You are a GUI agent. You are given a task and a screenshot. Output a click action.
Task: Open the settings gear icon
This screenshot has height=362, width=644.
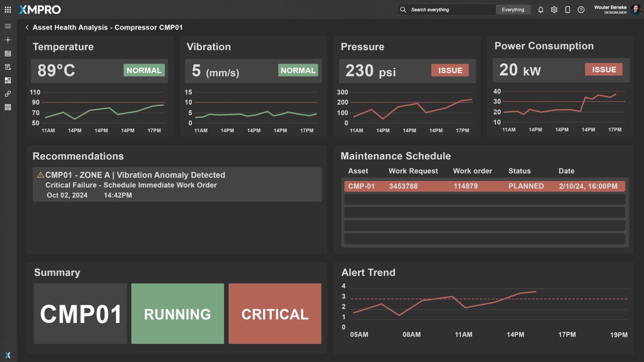click(x=554, y=10)
